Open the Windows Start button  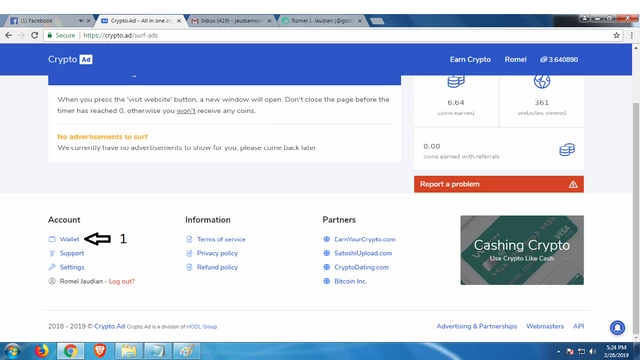[x=13, y=351]
